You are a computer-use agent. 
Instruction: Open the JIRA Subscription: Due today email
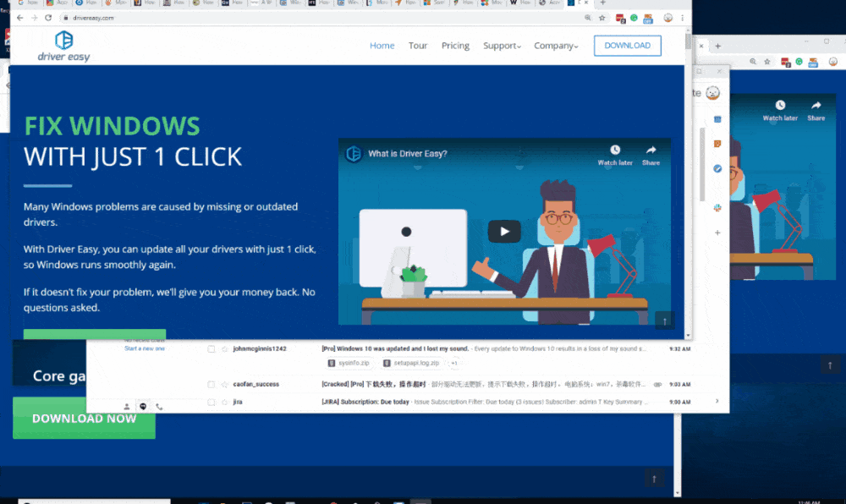point(365,403)
